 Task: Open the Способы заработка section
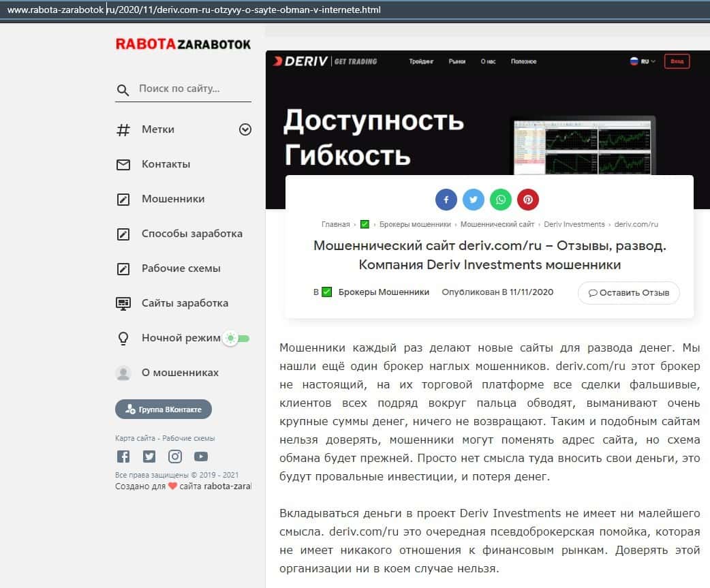tap(192, 234)
